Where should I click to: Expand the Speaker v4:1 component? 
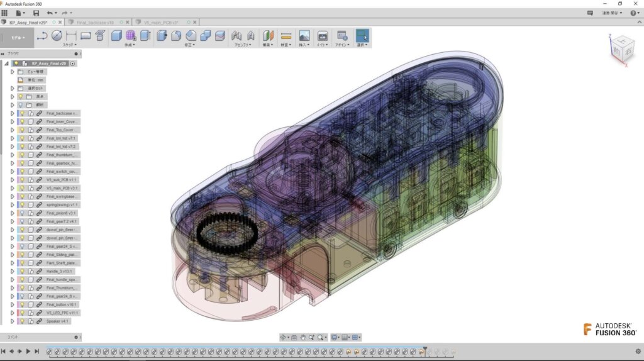click(x=13, y=321)
